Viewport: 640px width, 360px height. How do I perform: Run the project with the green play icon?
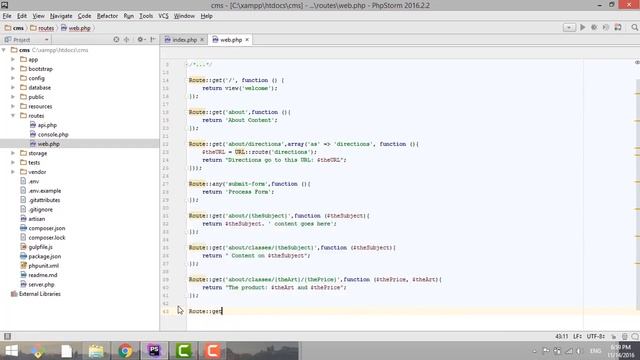[582, 27]
